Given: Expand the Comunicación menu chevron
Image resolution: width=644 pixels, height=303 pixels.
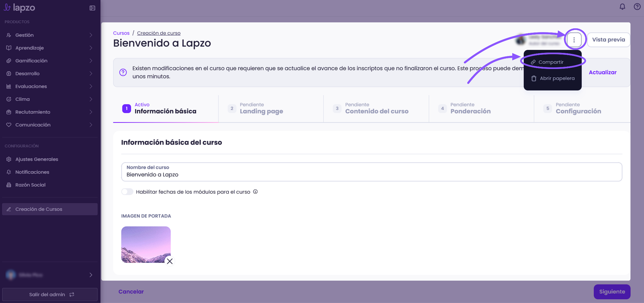Looking at the screenshot, I should [91, 125].
